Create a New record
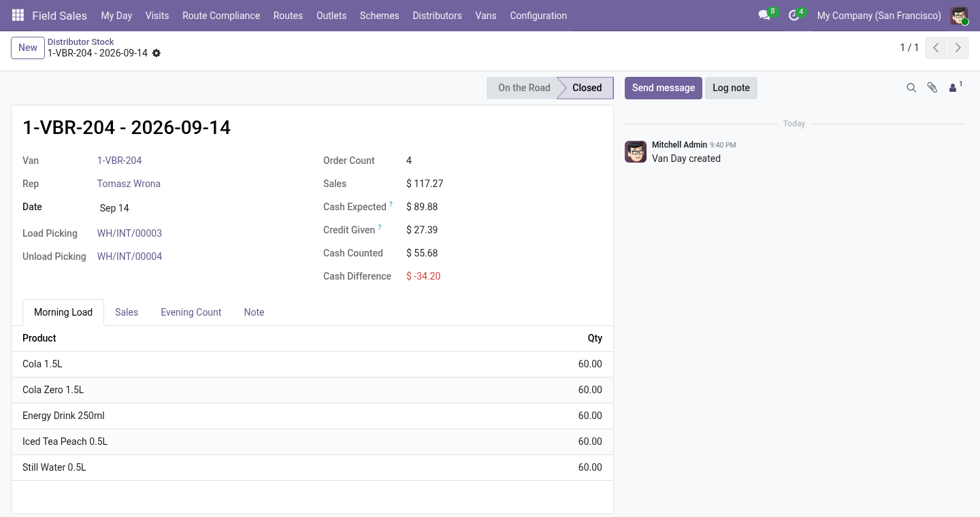The height and width of the screenshot is (517, 980). tap(28, 48)
